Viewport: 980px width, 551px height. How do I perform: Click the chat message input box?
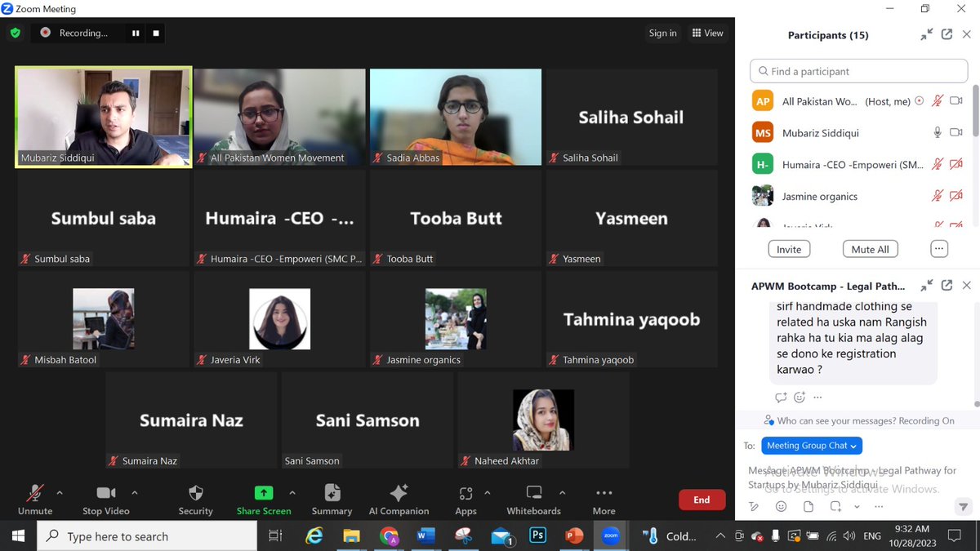click(x=853, y=478)
